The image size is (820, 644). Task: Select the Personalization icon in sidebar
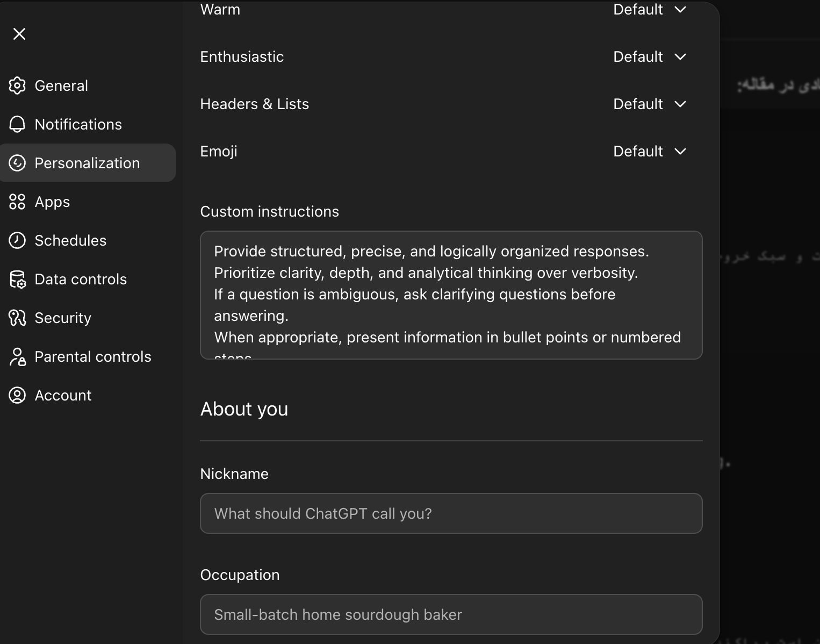17,163
